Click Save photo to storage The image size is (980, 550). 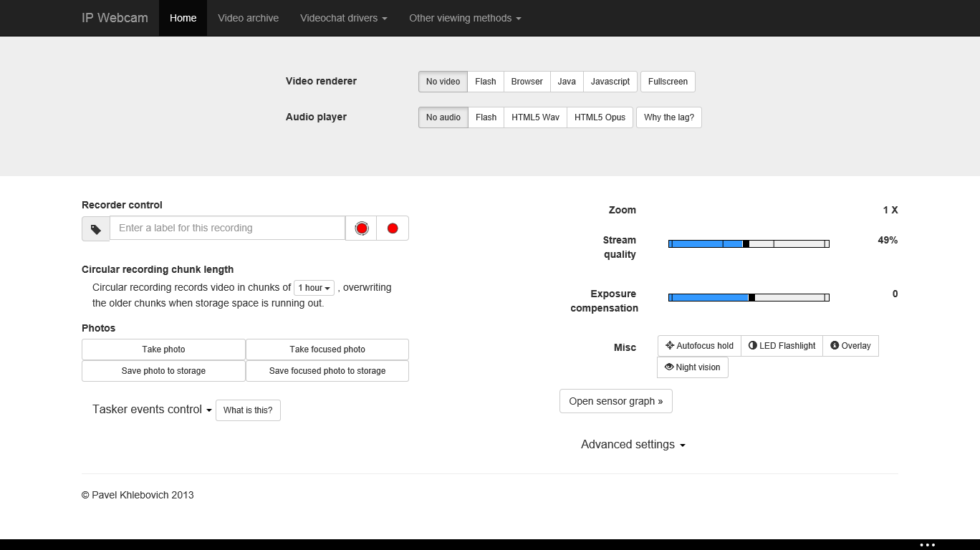click(163, 371)
